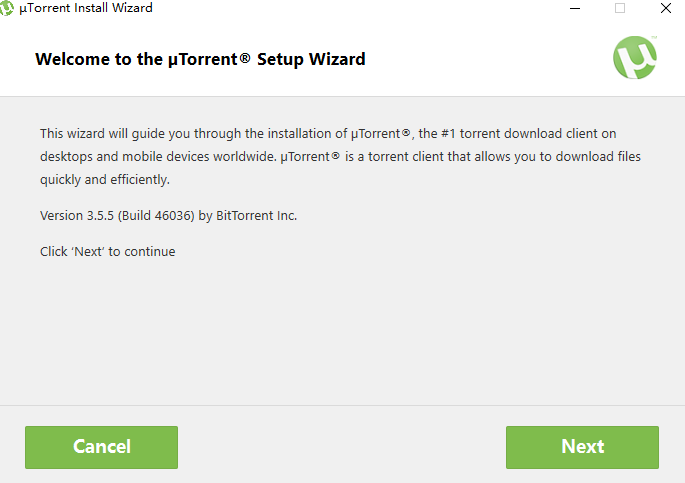Click the "Click 'Next' to continue" instruction
Screen dimensions: 685x483
(107, 251)
